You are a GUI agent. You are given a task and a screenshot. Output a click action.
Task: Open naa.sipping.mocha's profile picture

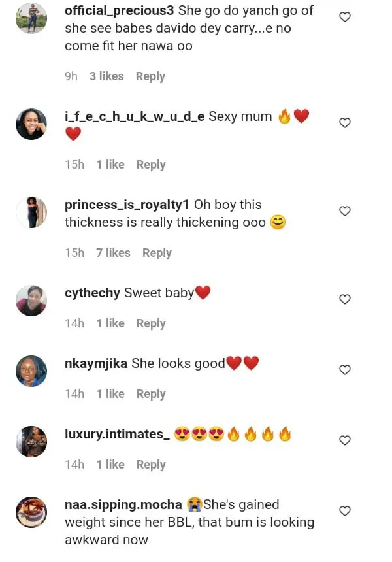(31, 512)
